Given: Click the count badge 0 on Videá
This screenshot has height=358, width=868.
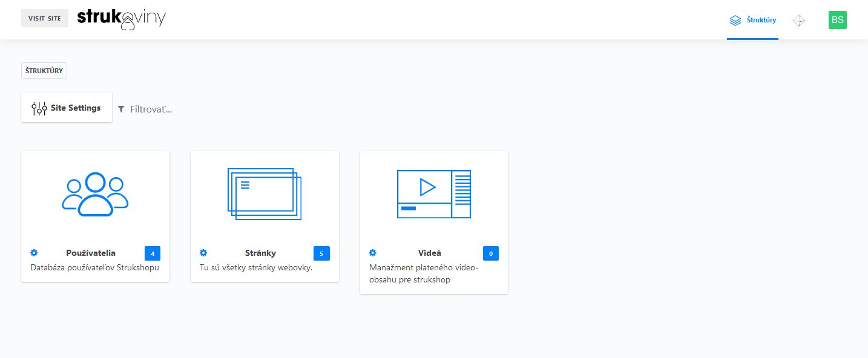Looking at the screenshot, I should [x=491, y=253].
